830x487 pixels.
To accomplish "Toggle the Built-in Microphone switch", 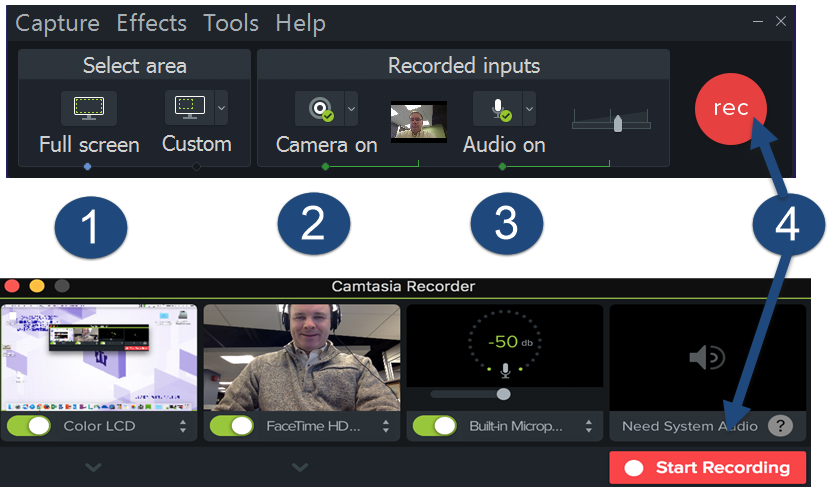I will point(435,426).
